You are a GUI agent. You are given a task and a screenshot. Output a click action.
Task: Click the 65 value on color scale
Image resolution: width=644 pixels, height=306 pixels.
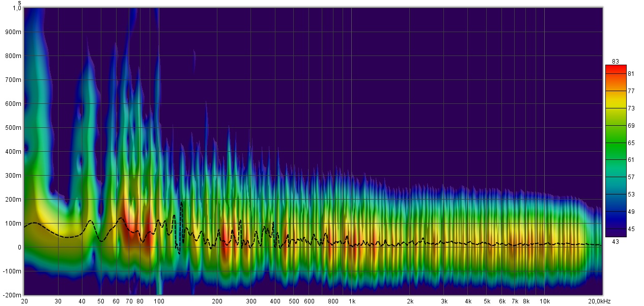tap(631, 143)
